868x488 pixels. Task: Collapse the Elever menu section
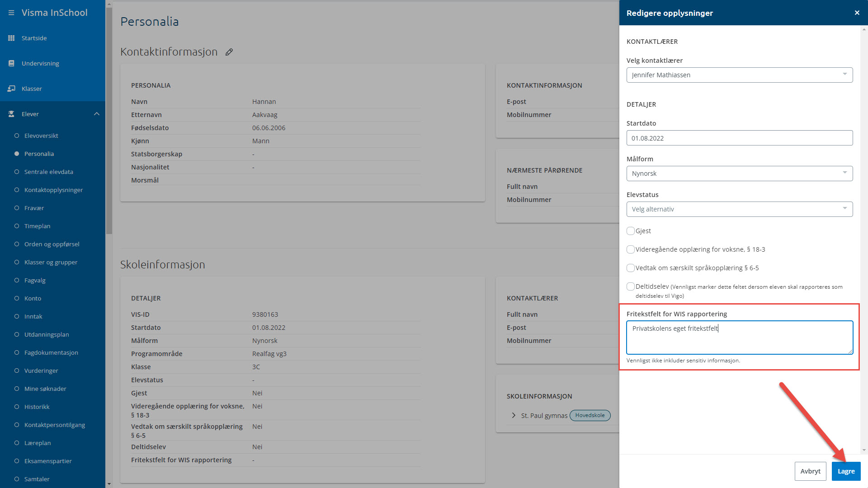point(96,114)
